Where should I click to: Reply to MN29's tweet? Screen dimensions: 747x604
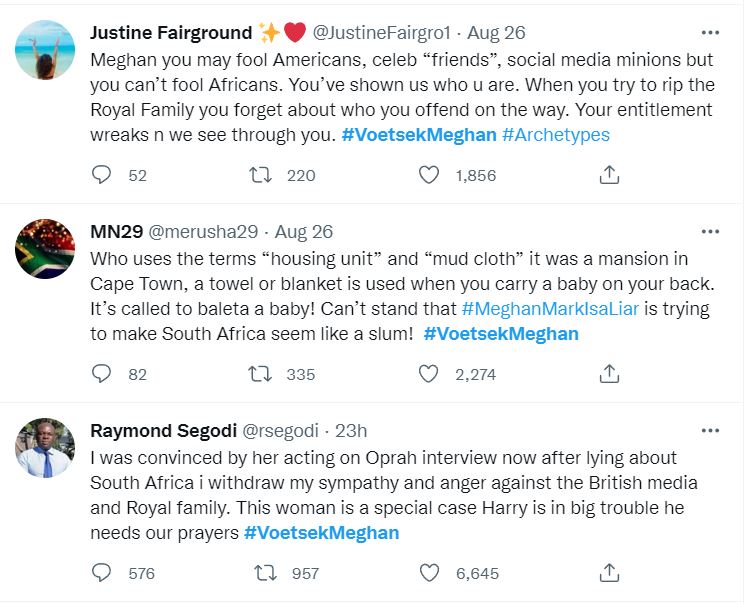point(102,374)
